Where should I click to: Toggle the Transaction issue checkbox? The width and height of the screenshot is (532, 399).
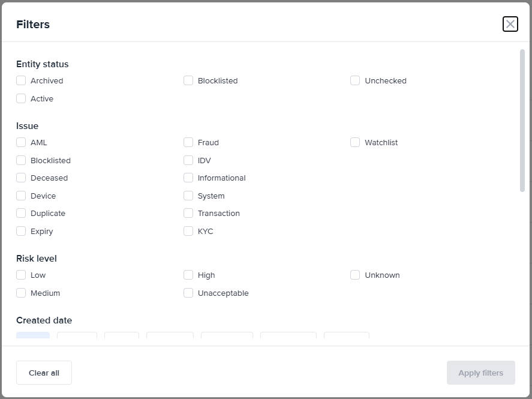pos(188,213)
